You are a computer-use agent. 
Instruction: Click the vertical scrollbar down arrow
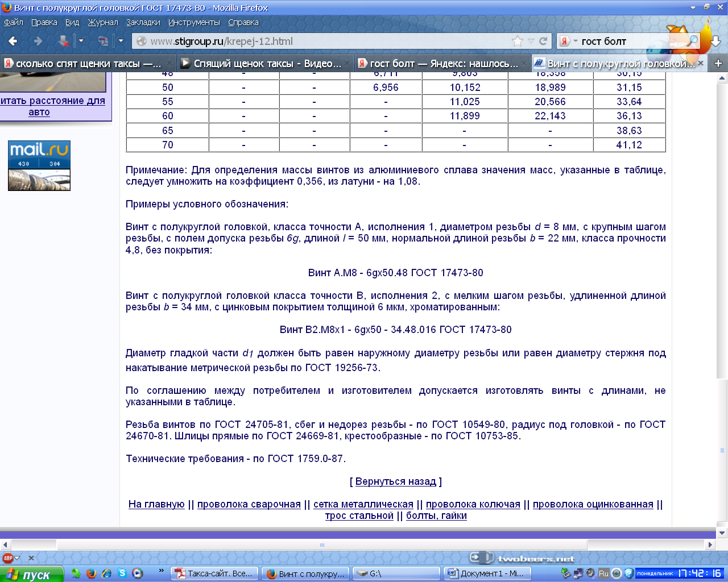(x=722, y=533)
